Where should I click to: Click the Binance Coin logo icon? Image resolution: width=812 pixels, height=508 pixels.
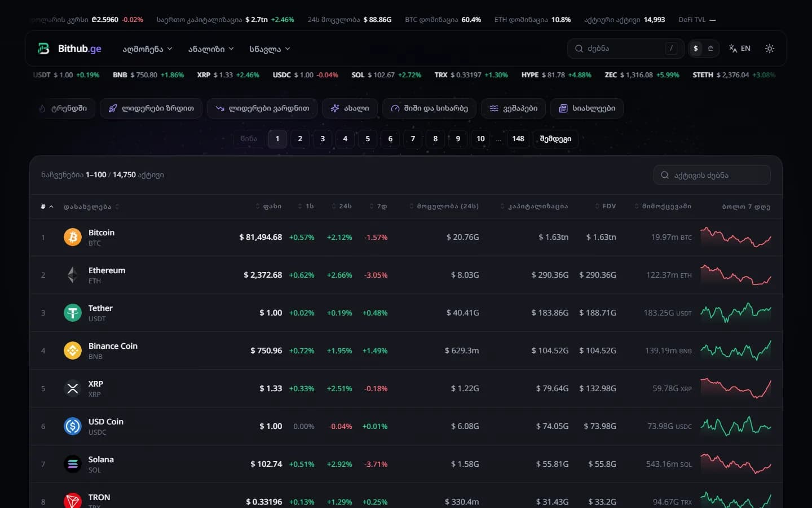pyautogui.click(x=73, y=351)
